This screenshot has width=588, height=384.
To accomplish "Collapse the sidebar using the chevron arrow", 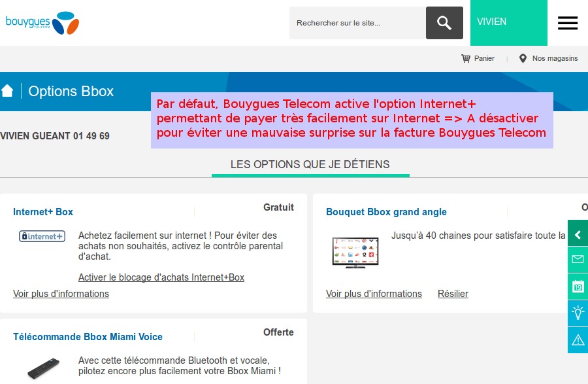I will click(578, 234).
